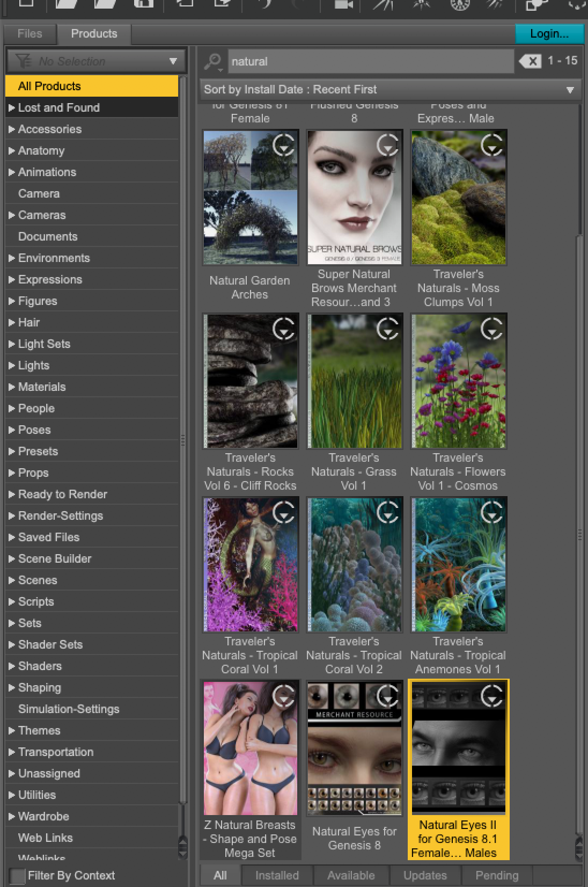The height and width of the screenshot is (887, 588).
Task: Open the Pending tab
Action: click(x=497, y=875)
